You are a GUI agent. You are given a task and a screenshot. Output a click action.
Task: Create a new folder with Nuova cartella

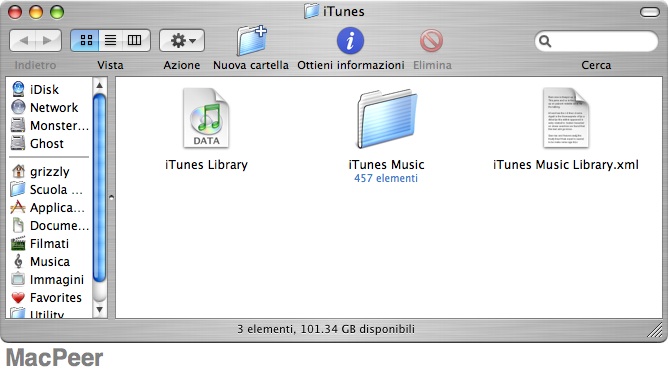[x=251, y=40]
